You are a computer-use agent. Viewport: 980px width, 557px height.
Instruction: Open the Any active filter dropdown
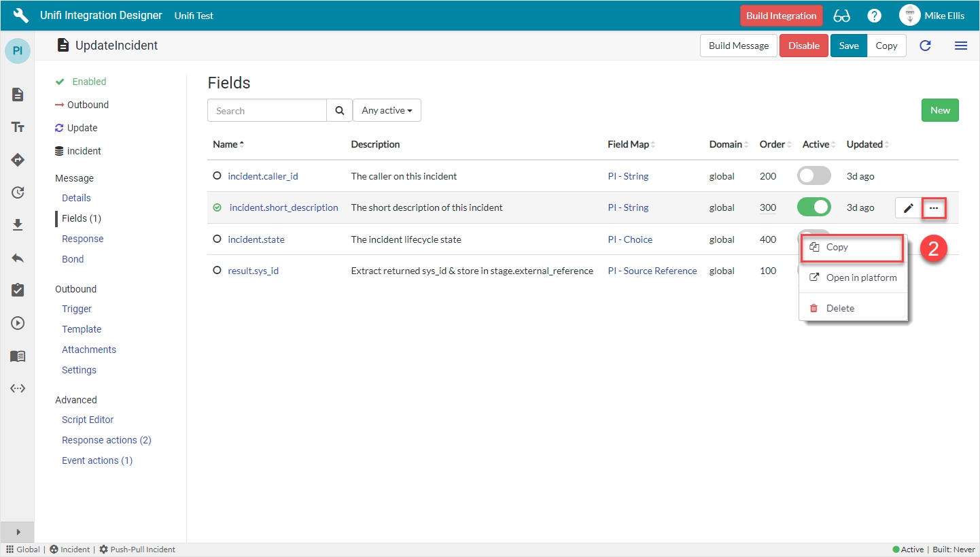[387, 111]
